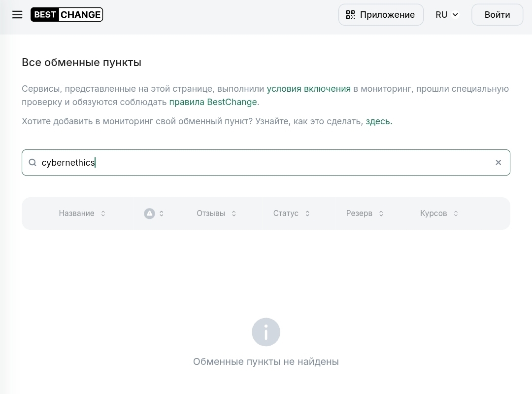Open the hamburger navigation menu
532x394 pixels.
17,15
